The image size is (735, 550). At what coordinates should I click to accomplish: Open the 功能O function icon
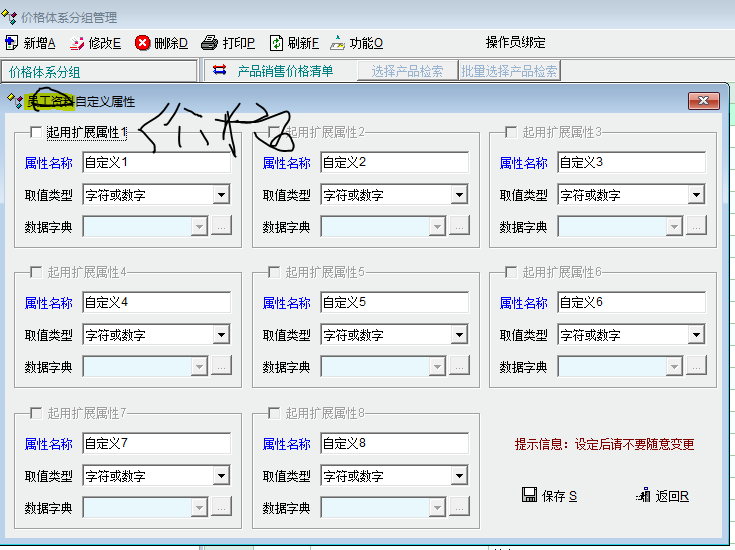click(338, 43)
